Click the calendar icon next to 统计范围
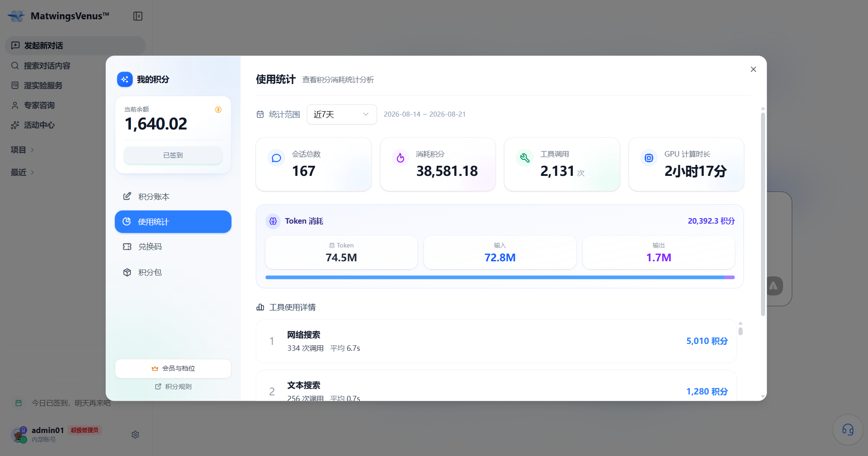This screenshot has width=868, height=456. [260, 114]
